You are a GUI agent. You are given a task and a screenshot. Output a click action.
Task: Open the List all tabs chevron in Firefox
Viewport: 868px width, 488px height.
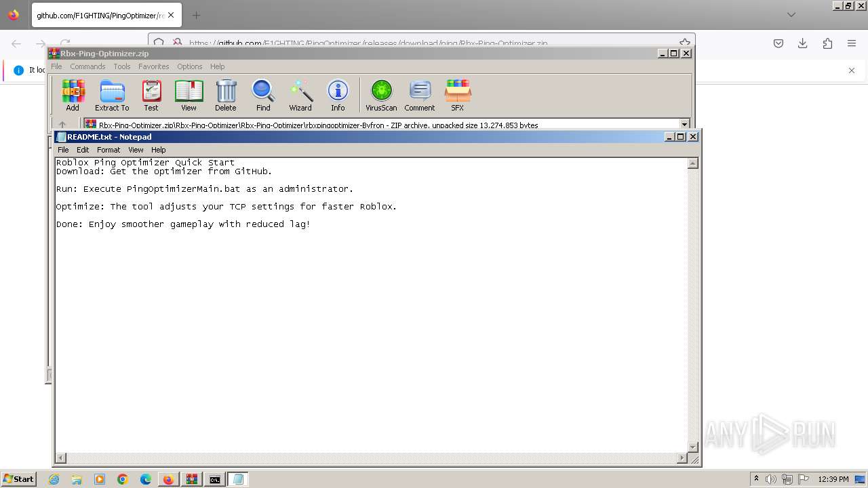pos(791,15)
